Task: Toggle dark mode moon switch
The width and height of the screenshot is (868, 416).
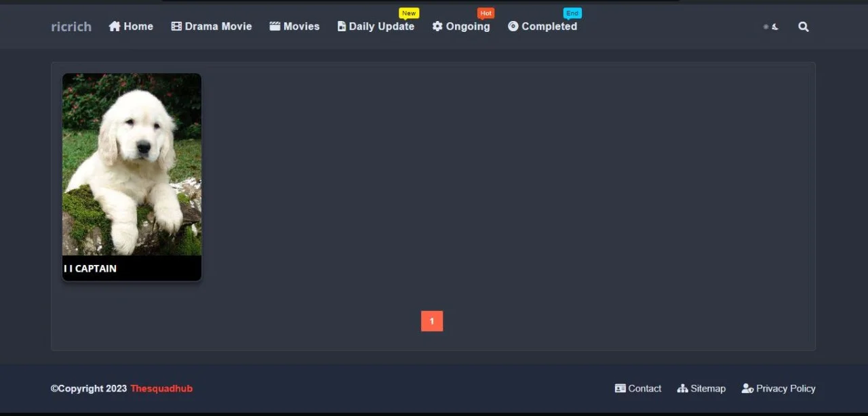Action: coord(771,27)
